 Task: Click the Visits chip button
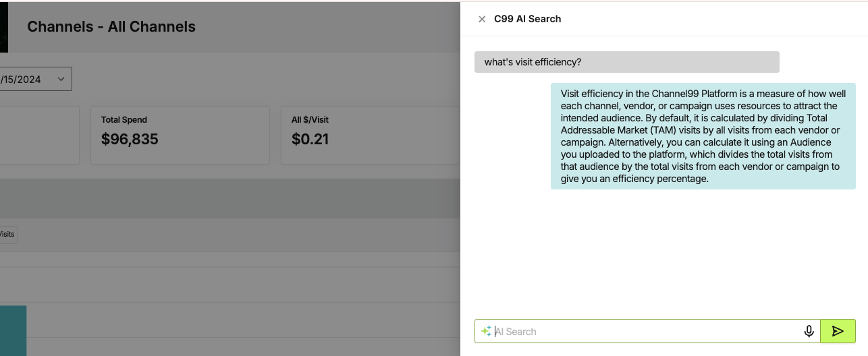click(x=8, y=234)
